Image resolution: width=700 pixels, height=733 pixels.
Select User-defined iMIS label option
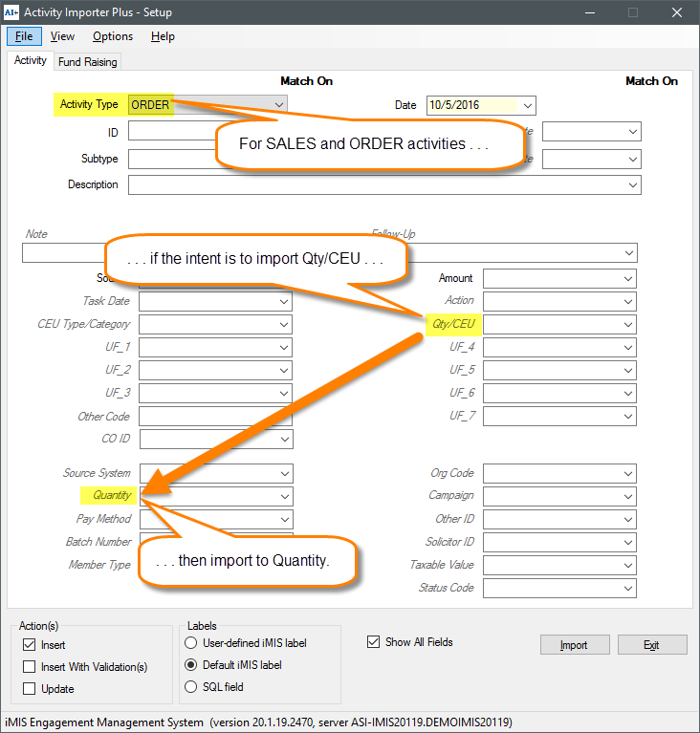(x=191, y=643)
